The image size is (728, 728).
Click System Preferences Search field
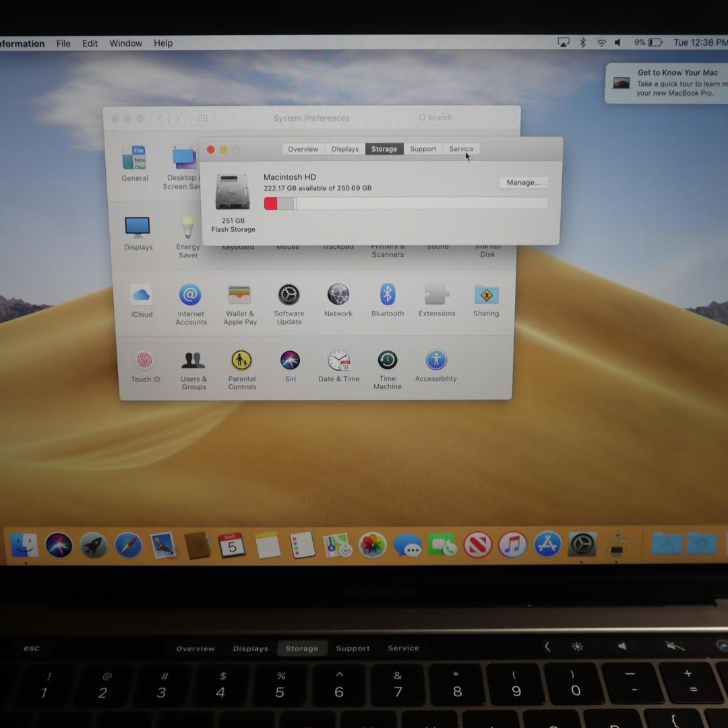click(x=464, y=118)
